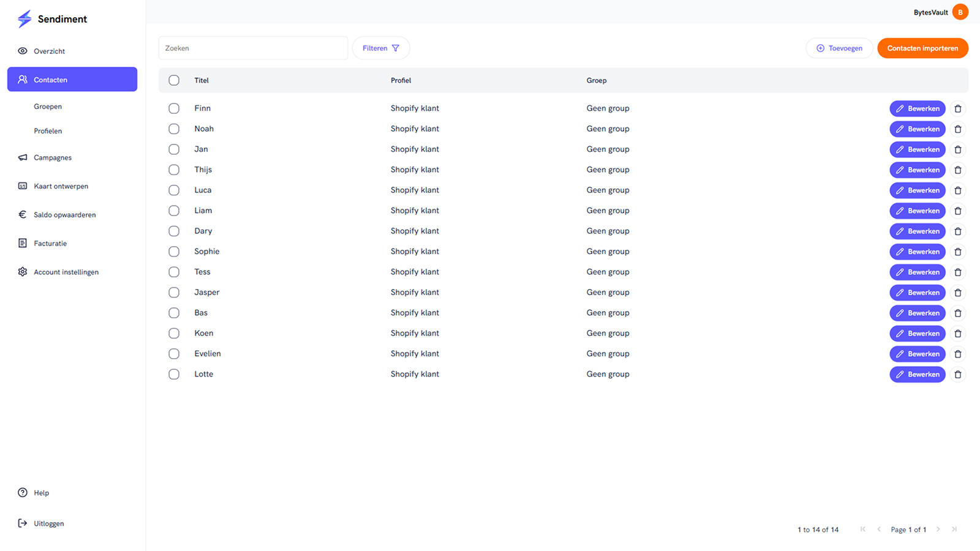Click inside the Zoeken search field
980x551 pixels.
[253, 48]
